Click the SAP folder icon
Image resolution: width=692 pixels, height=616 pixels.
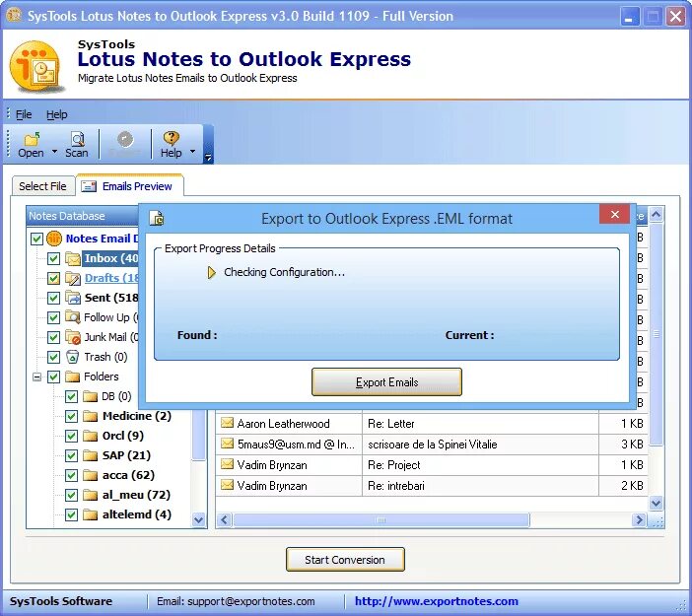click(x=90, y=455)
